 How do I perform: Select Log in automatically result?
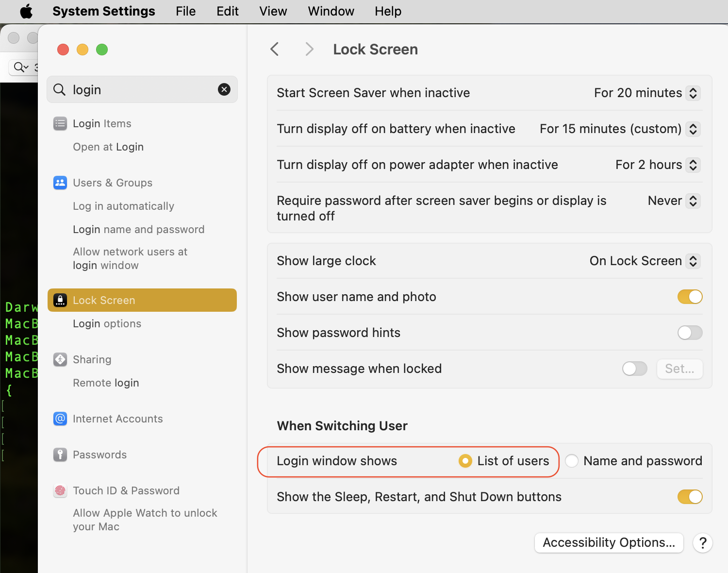pyautogui.click(x=123, y=206)
